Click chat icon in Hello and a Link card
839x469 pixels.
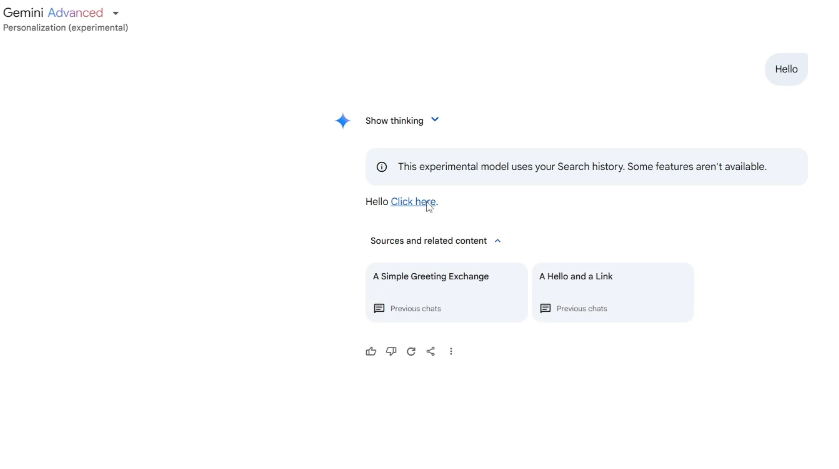(x=545, y=309)
